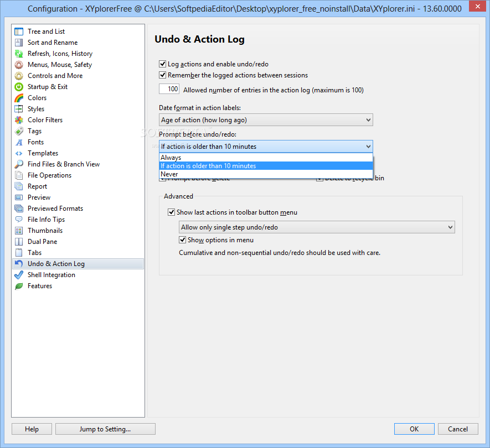
Task: Click the Refresh, Icons, History icon
Action: click(x=19, y=54)
